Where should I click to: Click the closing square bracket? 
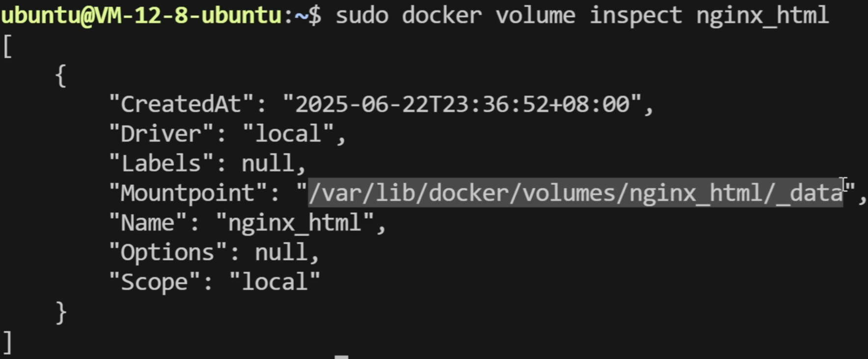pos(7,342)
